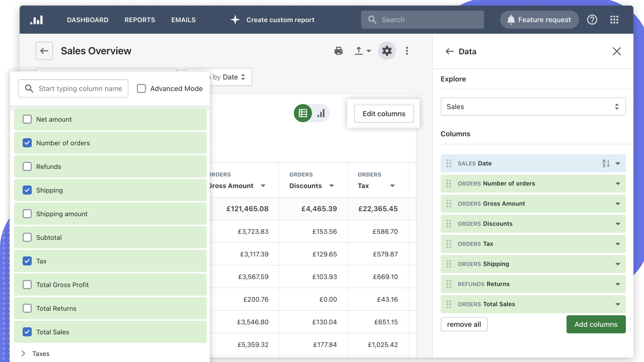
Task: Open the apps grid icon
Action: click(614, 19)
